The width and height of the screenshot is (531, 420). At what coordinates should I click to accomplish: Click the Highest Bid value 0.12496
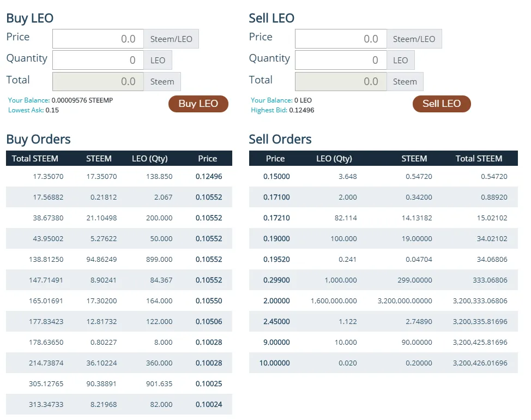coord(301,110)
